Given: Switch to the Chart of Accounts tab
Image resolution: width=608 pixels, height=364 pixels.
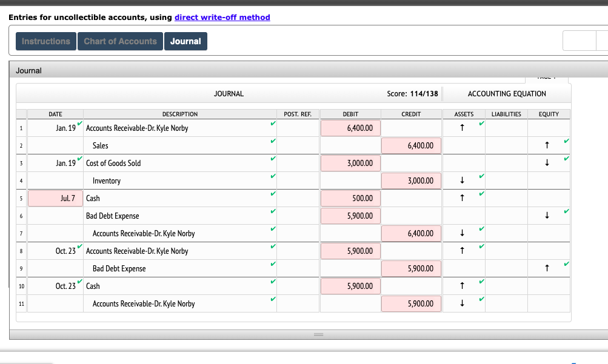Looking at the screenshot, I should click(x=120, y=41).
